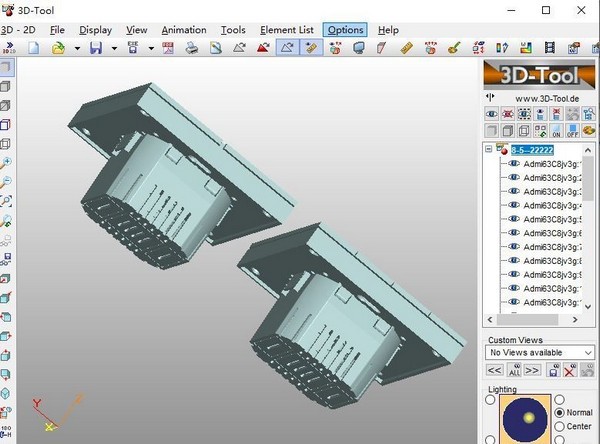The image size is (600, 444).
Task: Click the ALL views button
Action: click(x=513, y=370)
